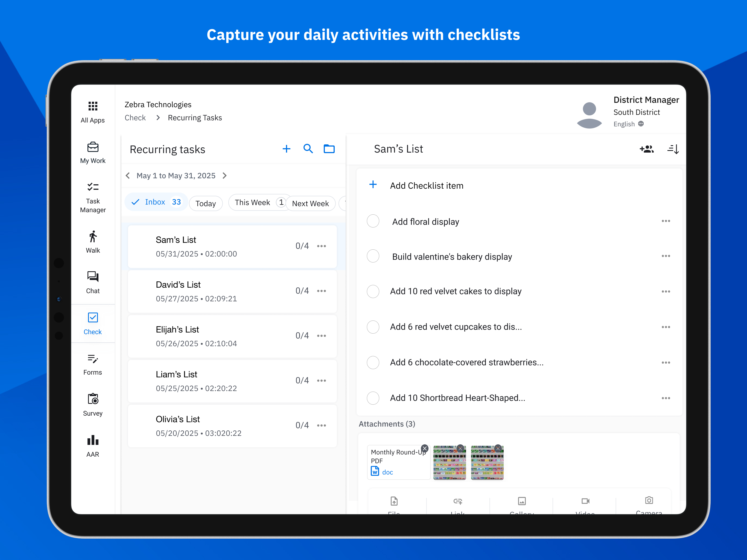Tick Add 6 chocolate-covered strawberries item
Screen dimensions: 747x560
(373, 362)
